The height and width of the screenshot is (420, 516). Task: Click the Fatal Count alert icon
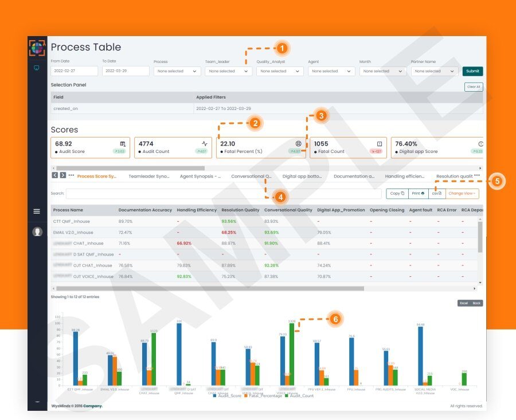point(380,144)
